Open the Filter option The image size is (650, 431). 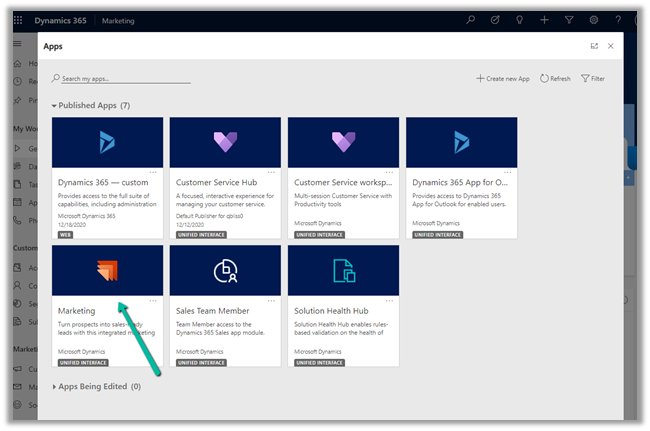pyautogui.click(x=592, y=78)
